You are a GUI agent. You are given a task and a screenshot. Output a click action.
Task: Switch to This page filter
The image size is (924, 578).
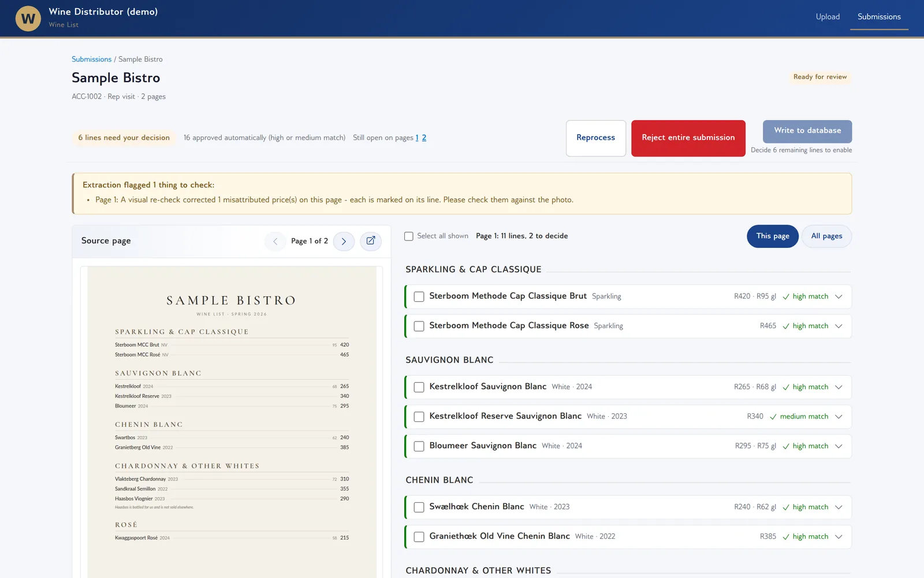coord(773,236)
